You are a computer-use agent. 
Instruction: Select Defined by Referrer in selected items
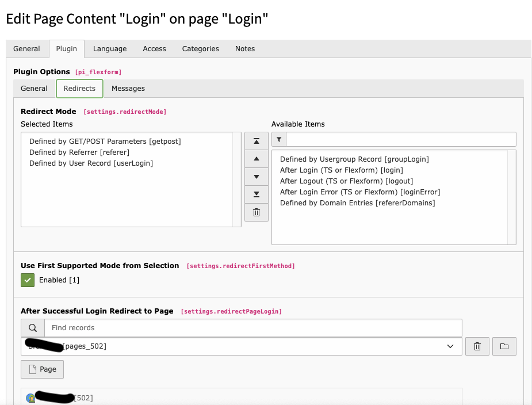79,152
